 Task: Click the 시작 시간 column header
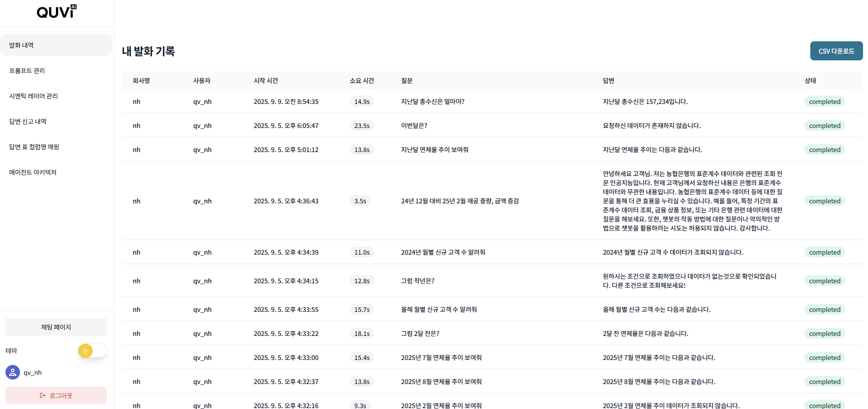[x=266, y=80]
